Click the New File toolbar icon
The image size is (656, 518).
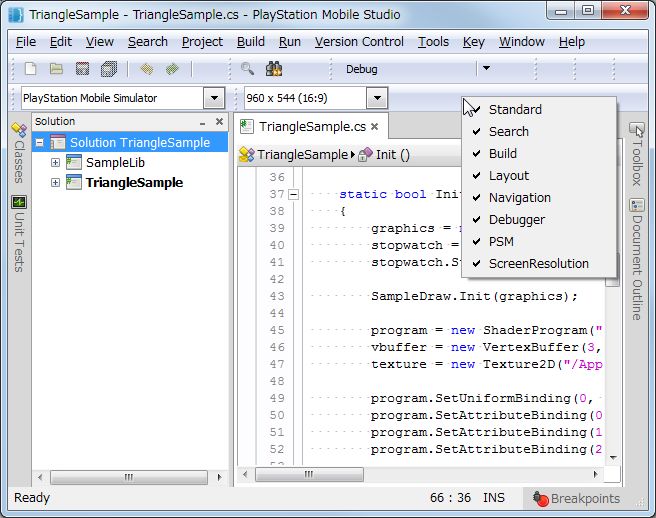click(x=31, y=69)
